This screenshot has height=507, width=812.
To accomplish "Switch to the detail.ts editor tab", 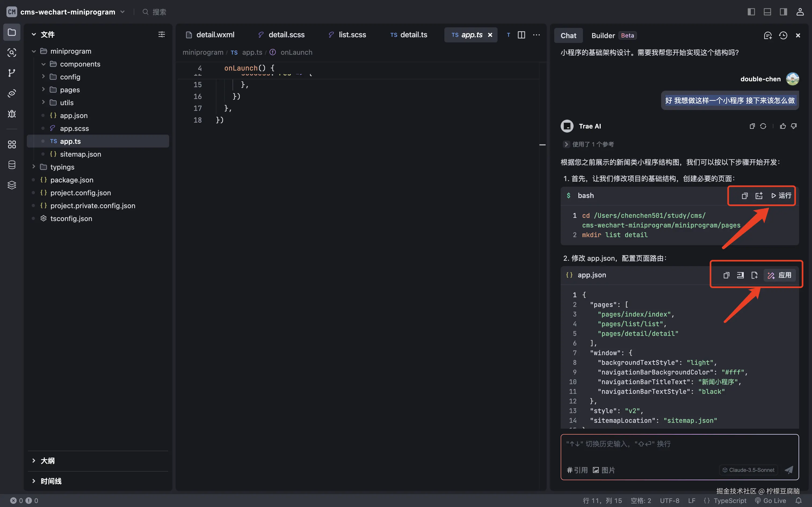I will tap(409, 35).
